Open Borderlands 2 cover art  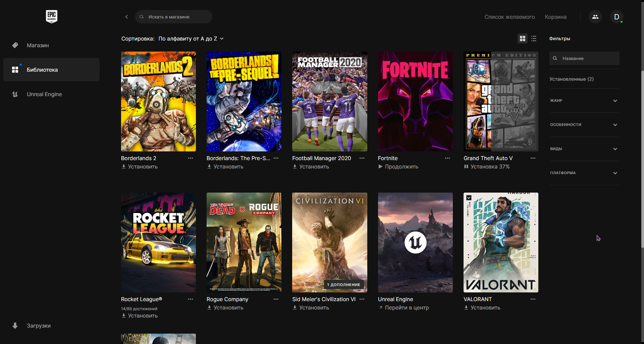[x=158, y=101]
